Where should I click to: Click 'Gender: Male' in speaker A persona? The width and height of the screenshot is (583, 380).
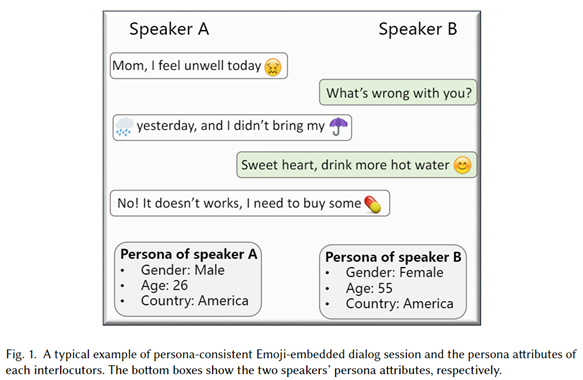click(183, 270)
